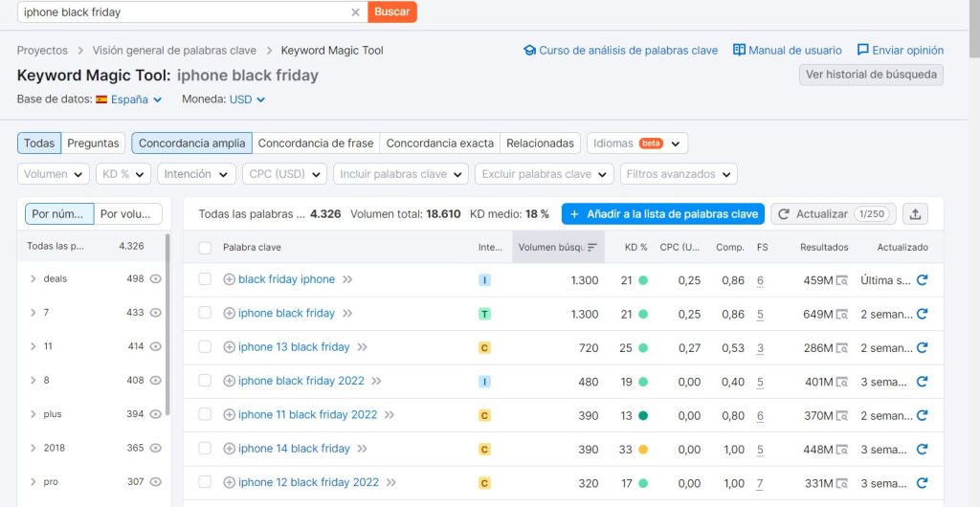Open Curso de análisis de palabras clave
Viewport: 980px width, 507px height.
(x=620, y=50)
